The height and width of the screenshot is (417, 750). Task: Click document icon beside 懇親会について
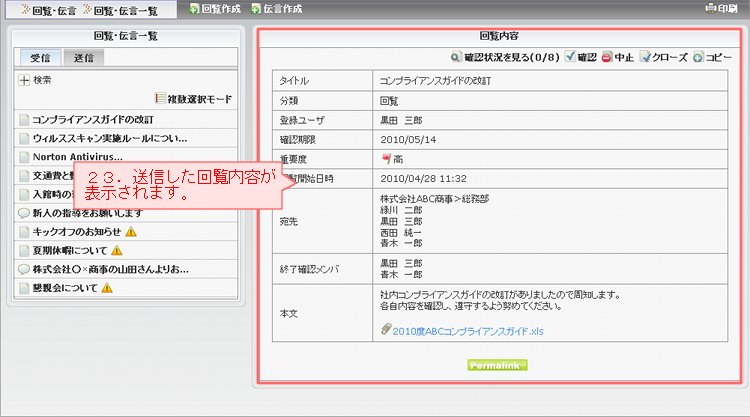[24, 288]
